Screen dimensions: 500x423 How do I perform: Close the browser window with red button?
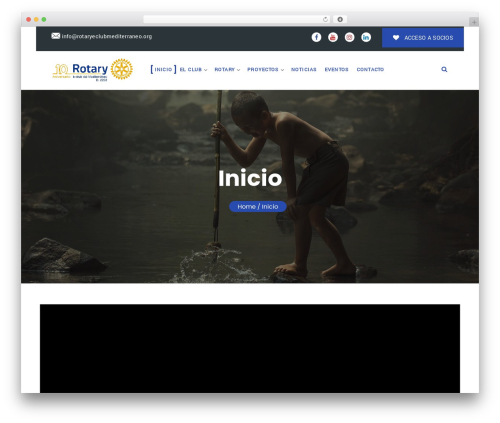point(29,19)
